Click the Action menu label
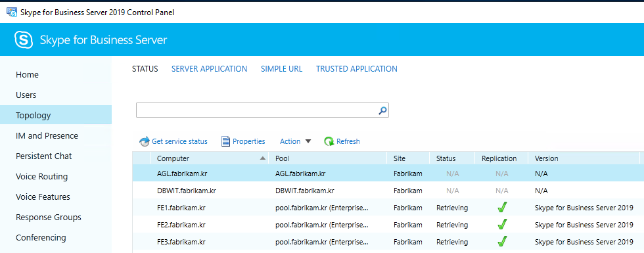The image size is (644, 253). coord(290,141)
